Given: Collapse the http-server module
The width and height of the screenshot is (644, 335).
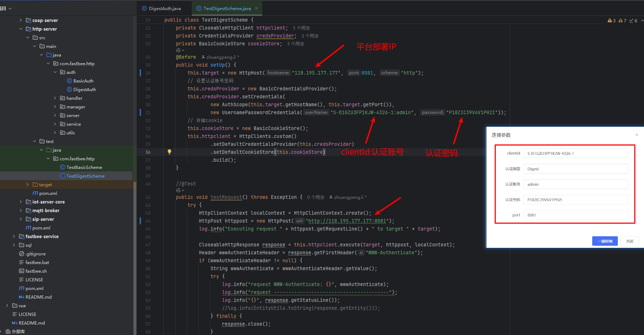Looking at the screenshot, I should pos(21,29).
